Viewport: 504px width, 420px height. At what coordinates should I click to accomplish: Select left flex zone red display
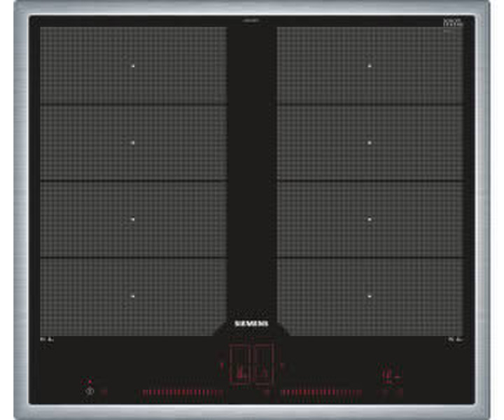[240, 366]
